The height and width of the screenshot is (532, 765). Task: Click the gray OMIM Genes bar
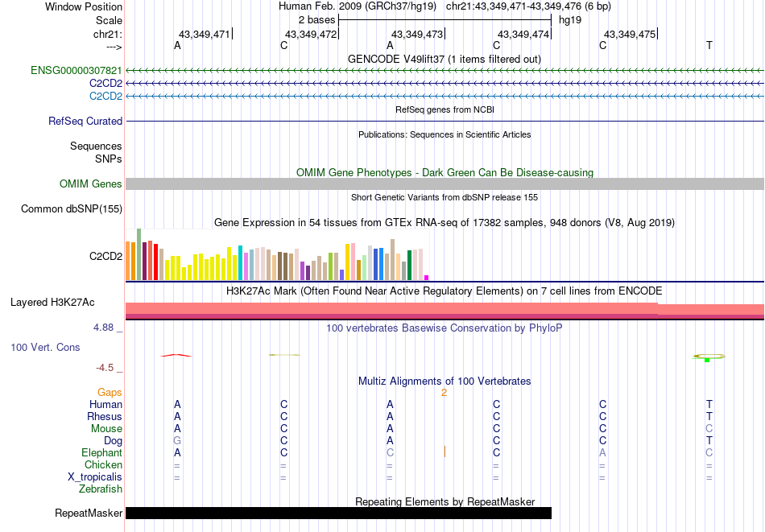(445, 184)
